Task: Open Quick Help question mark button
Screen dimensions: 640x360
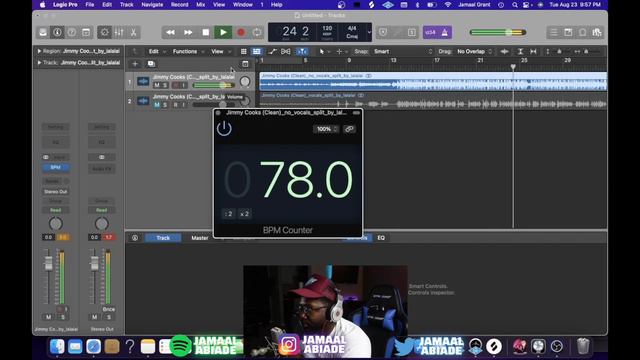Action: coord(71,32)
